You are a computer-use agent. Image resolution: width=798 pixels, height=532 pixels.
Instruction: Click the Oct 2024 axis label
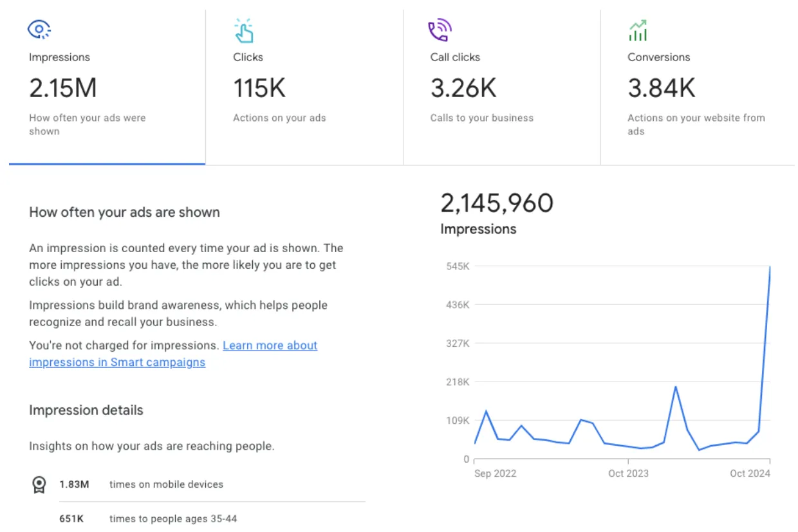click(750, 473)
